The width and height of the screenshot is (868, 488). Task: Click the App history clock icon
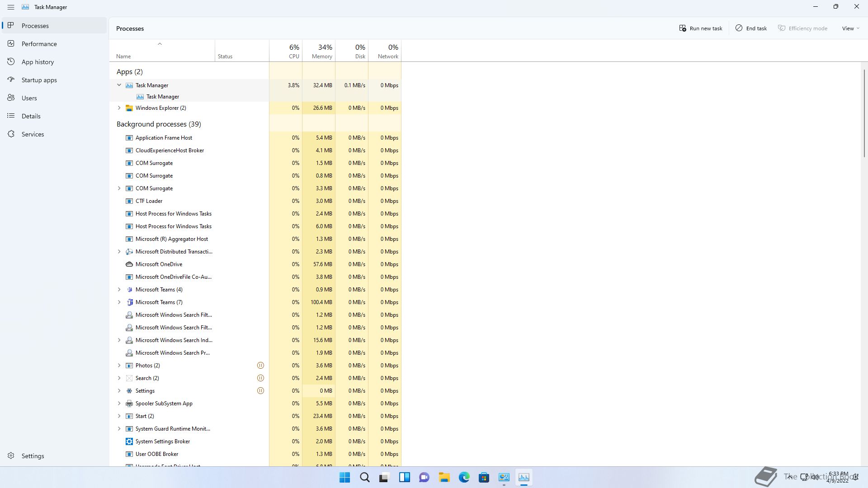11,61
